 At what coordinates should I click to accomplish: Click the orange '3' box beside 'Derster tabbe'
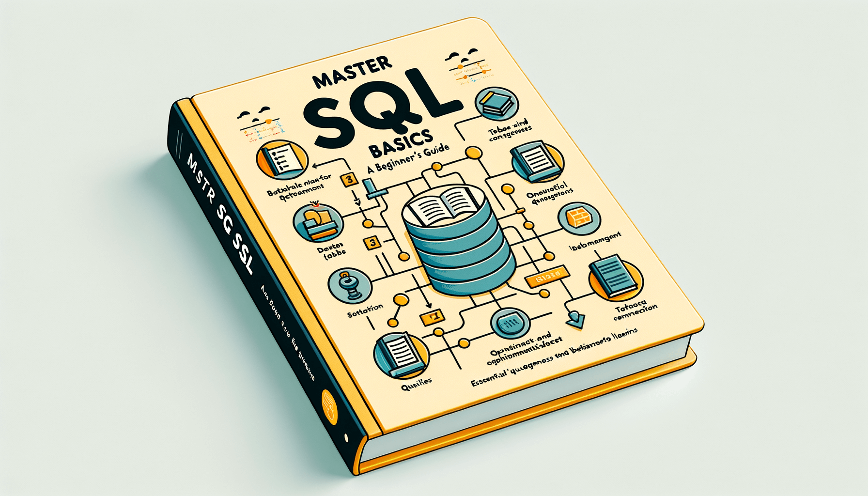click(372, 242)
